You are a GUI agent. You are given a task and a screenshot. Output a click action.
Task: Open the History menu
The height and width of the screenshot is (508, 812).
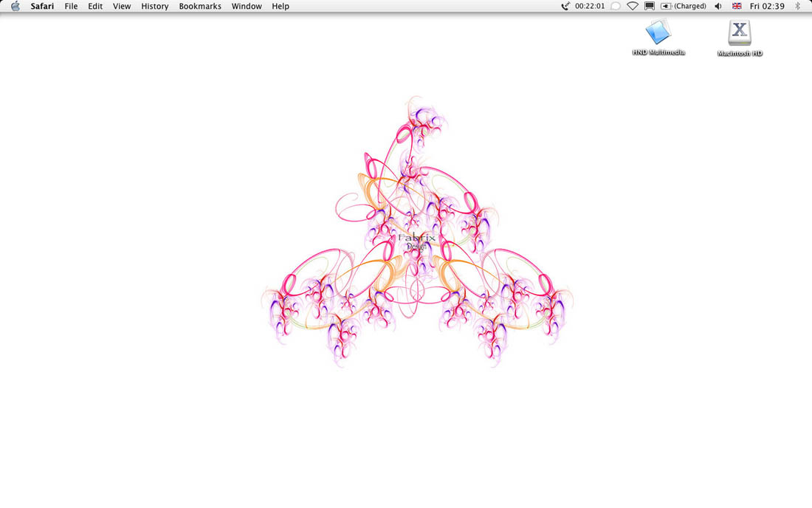coord(155,6)
